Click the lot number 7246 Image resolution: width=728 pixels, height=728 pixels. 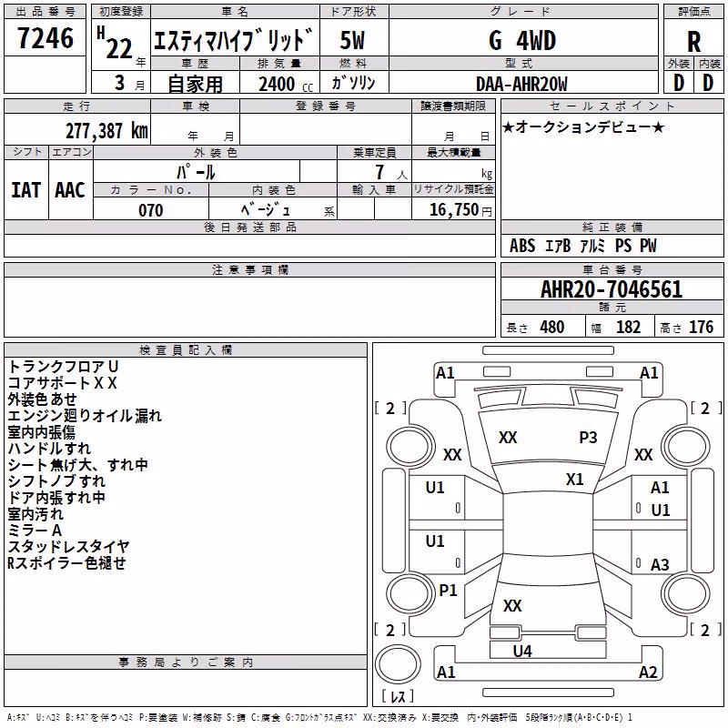pos(45,38)
